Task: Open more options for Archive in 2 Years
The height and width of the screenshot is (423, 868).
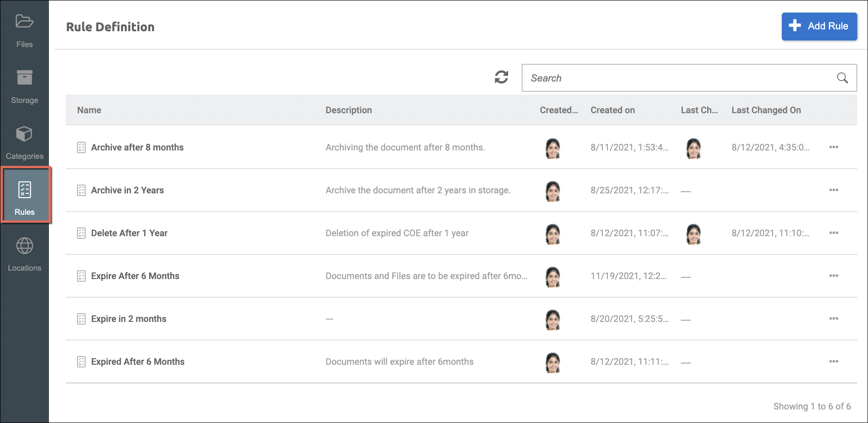Action: pyautogui.click(x=834, y=190)
